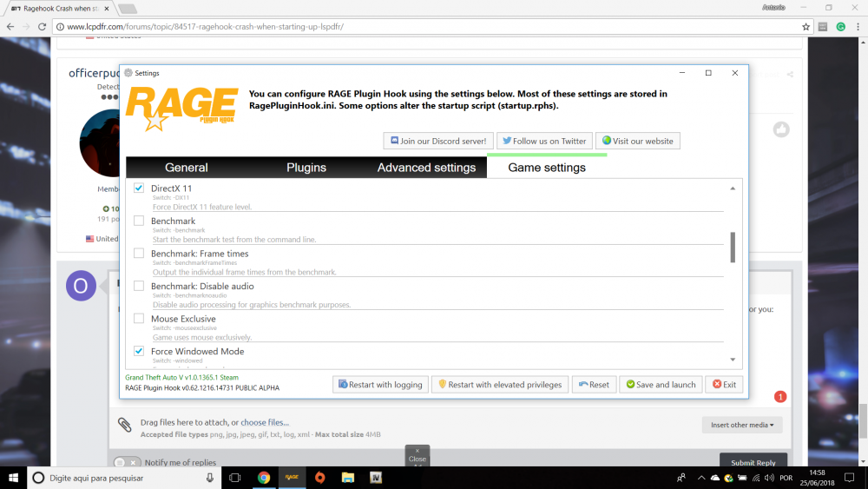The image size is (868, 489).
Task: Open Chrome from the taskbar
Action: click(x=264, y=478)
